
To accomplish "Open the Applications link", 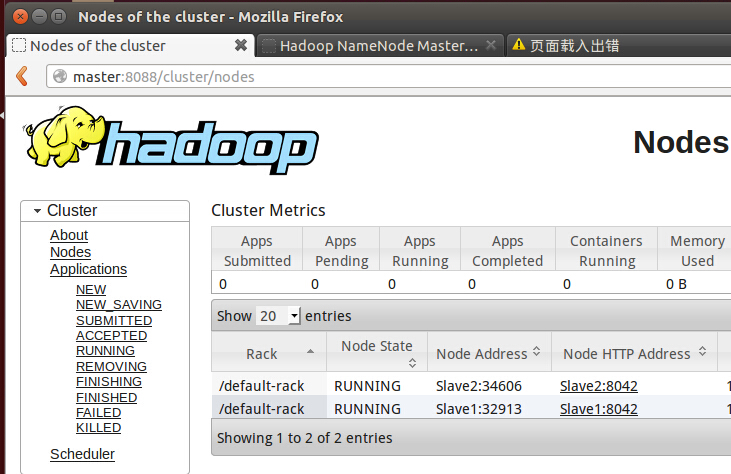I will click(x=89, y=269).
